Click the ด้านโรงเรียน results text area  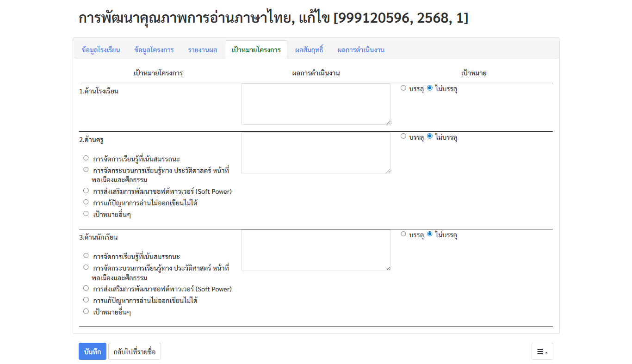coord(316,104)
